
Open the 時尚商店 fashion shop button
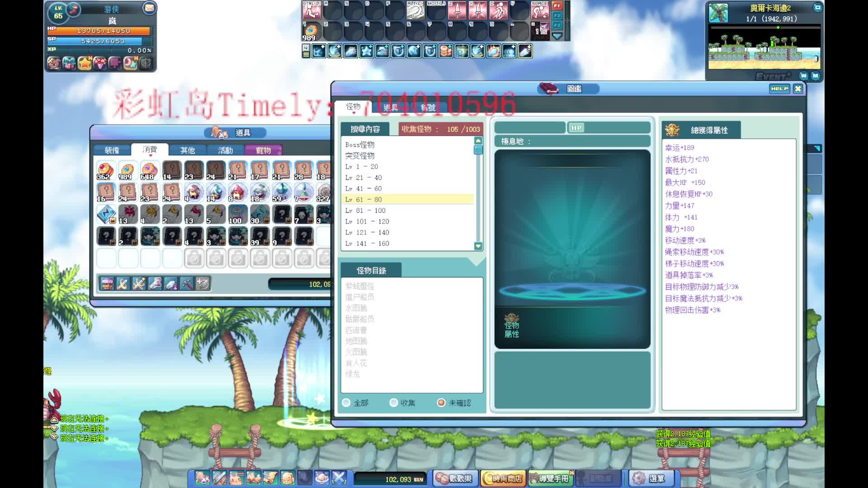pos(503,479)
